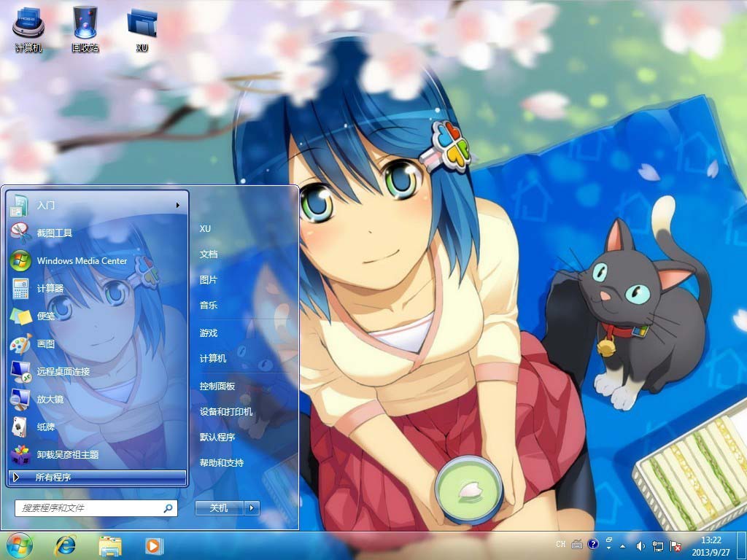Open the 回收站 (Recycle Bin) desktop icon
Viewport: 747px width, 560px height.
pyautogui.click(x=85, y=28)
